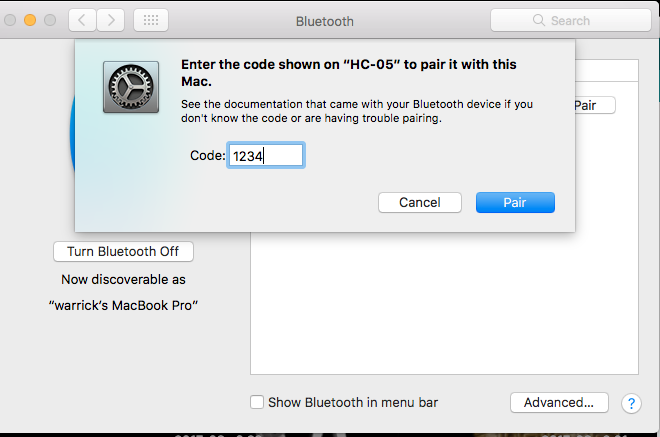The height and width of the screenshot is (437, 660).
Task: Focus the Search preferences field
Action: coord(570,20)
